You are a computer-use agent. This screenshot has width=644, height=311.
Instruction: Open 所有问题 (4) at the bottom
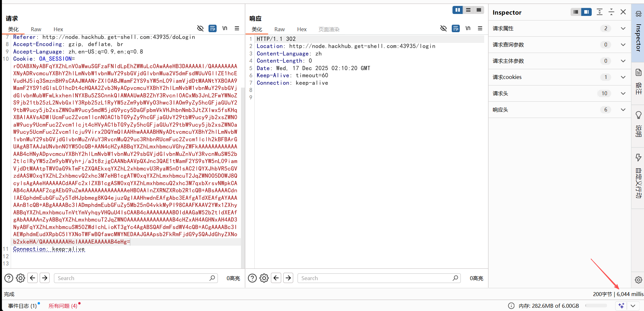(x=63, y=306)
